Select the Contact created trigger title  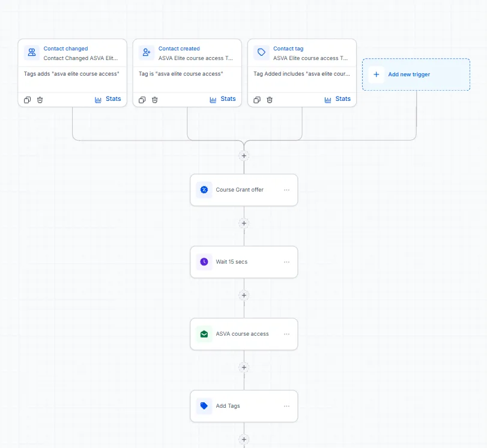179,49
